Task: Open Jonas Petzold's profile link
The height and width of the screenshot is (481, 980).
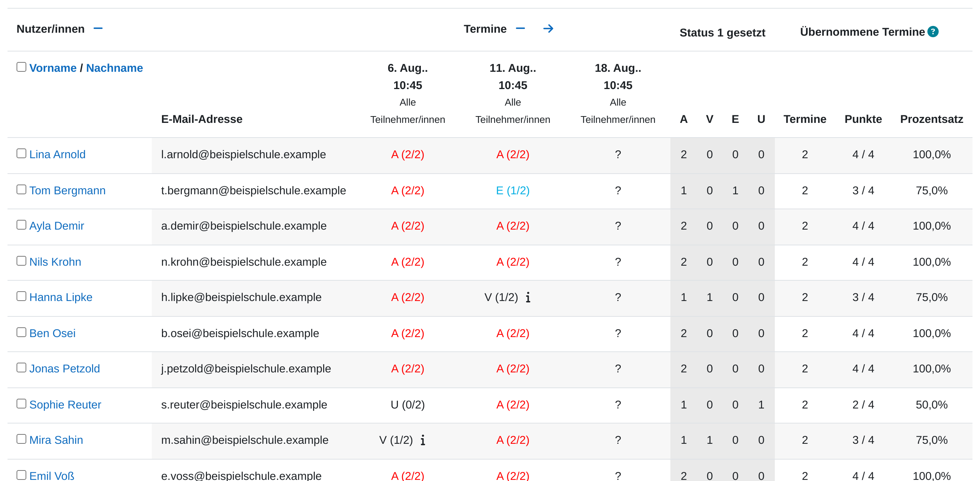Action: pos(65,369)
